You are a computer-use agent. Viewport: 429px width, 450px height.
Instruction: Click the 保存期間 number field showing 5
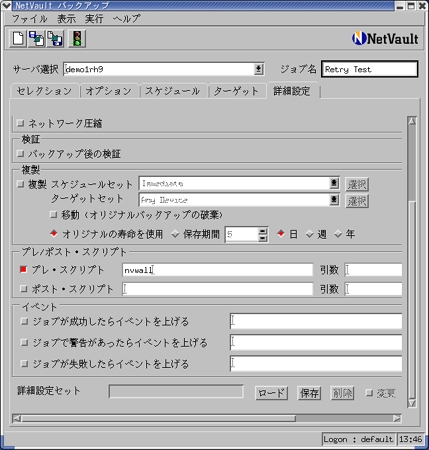click(242, 234)
